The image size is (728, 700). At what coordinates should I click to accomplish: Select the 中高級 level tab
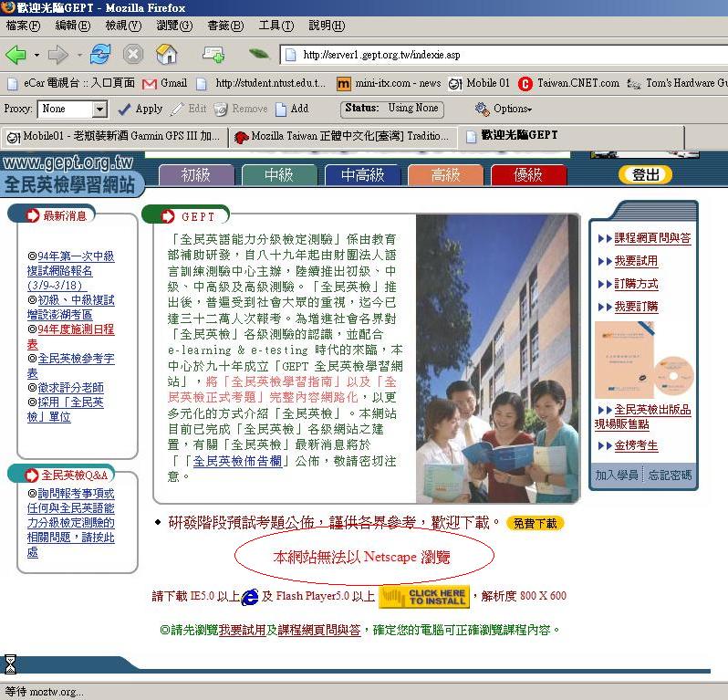[362, 175]
